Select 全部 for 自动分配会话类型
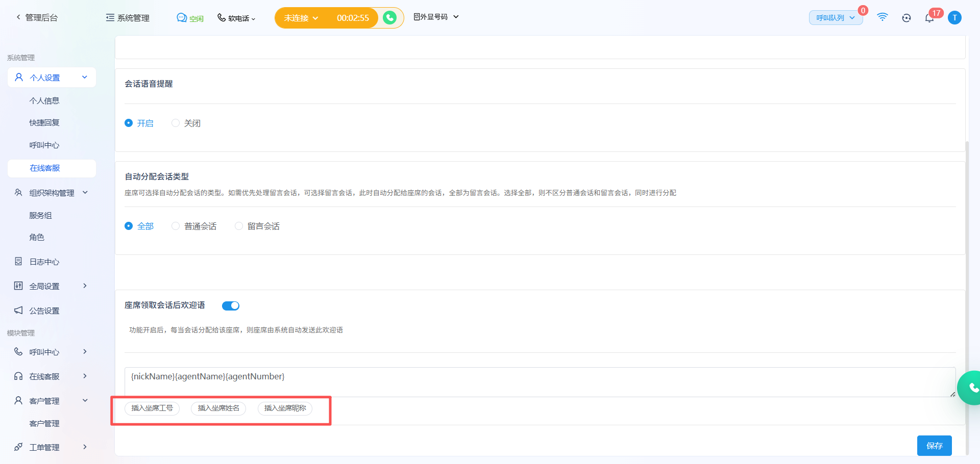980x464 pixels. (129, 226)
